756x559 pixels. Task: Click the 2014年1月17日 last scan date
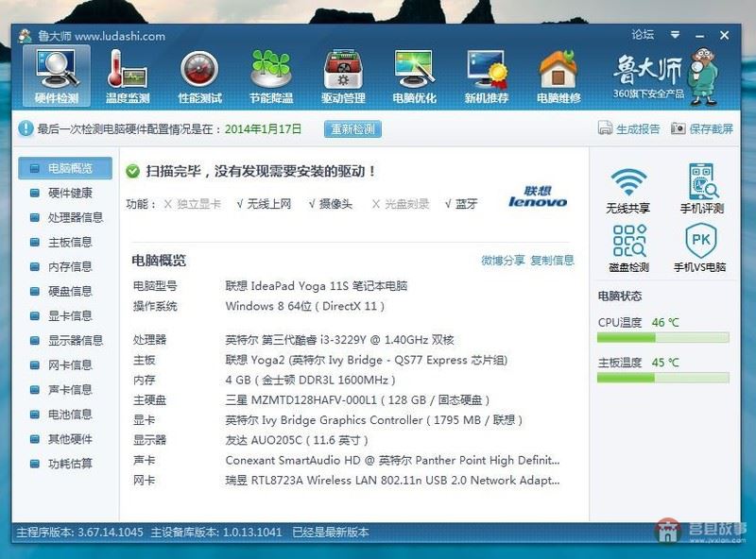click(264, 129)
